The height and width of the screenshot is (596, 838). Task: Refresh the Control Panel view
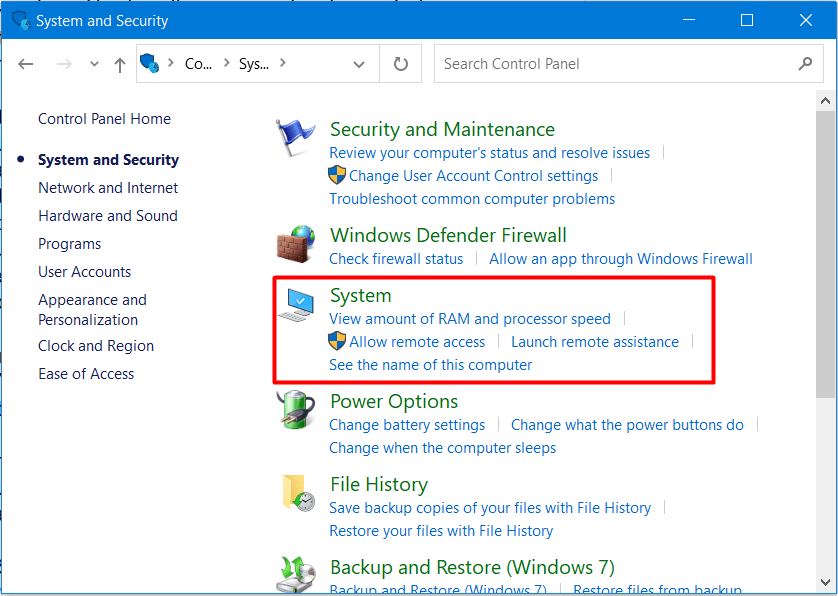click(x=401, y=64)
